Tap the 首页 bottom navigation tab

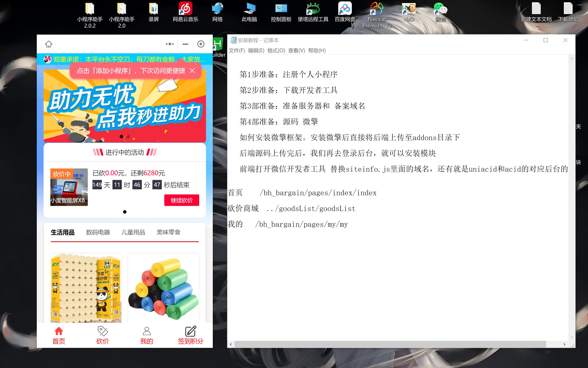[59, 336]
